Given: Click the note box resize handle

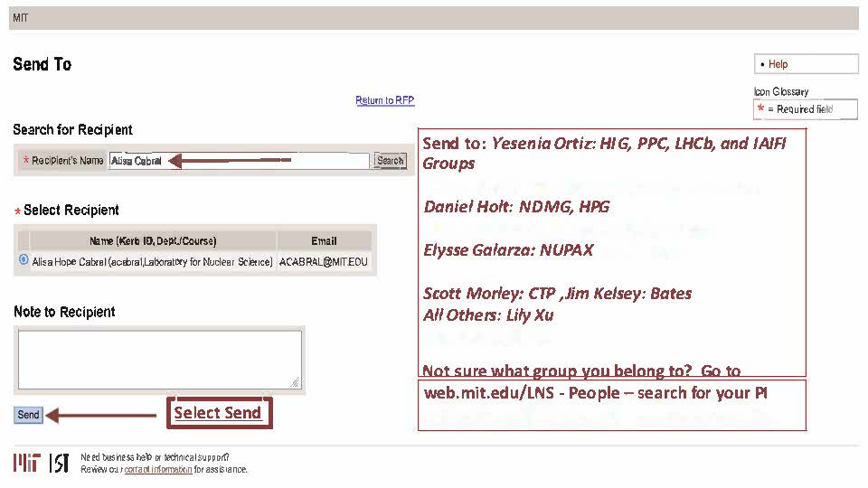Looking at the screenshot, I should pyautogui.click(x=296, y=382).
